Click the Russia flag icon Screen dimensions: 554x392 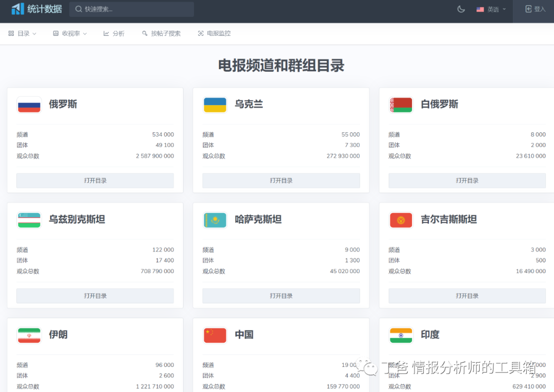29,105
